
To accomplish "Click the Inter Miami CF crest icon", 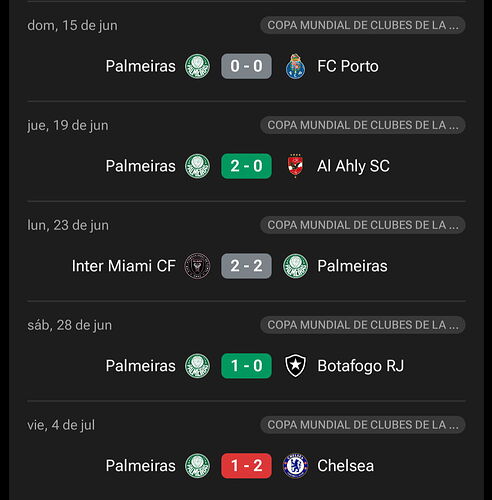I will (x=197, y=266).
